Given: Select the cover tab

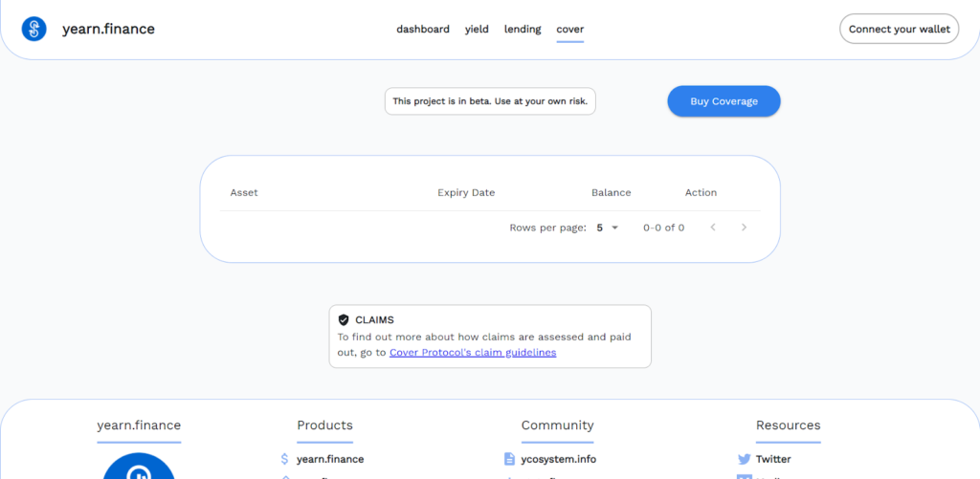Looking at the screenshot, I should pos(570,29).
